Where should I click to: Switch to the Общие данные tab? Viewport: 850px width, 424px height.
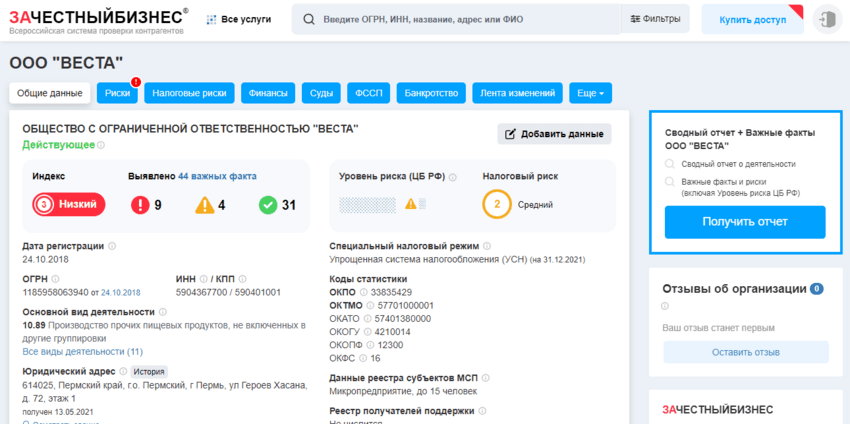point(49,93)
